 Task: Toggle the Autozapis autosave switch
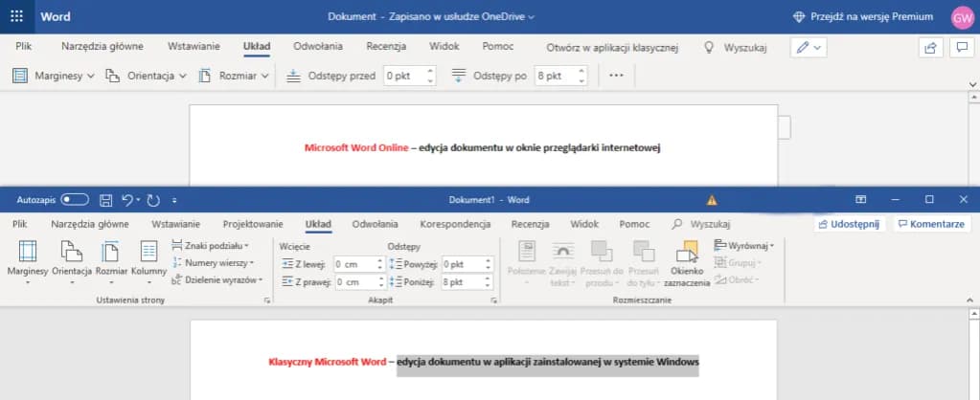[x=74, y=200]
